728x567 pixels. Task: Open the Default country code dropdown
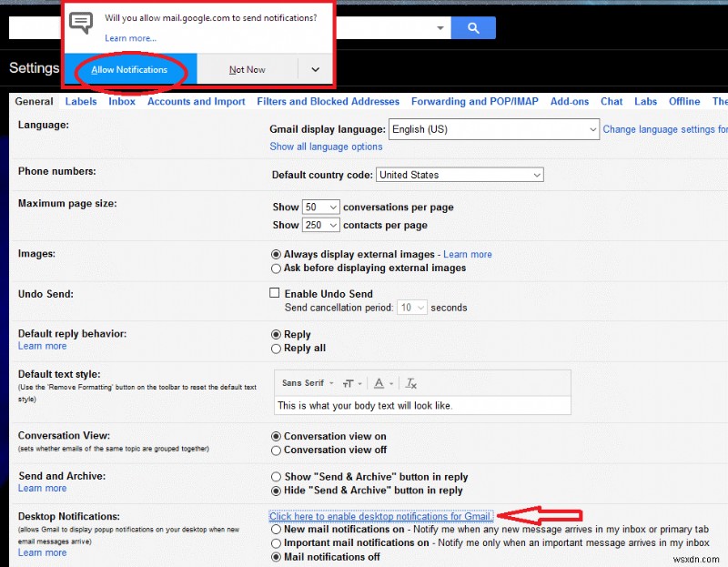pos(460,175)
